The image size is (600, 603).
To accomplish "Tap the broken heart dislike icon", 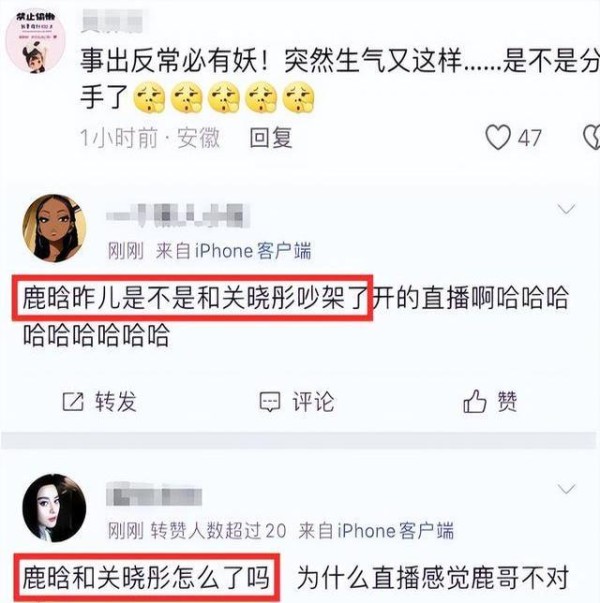I will (592, 137).
